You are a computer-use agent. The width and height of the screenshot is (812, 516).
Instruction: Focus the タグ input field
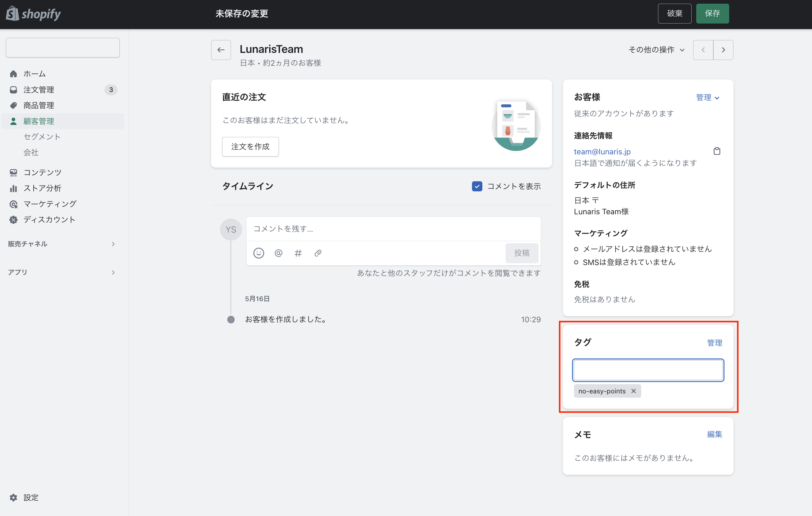[648, 370]
